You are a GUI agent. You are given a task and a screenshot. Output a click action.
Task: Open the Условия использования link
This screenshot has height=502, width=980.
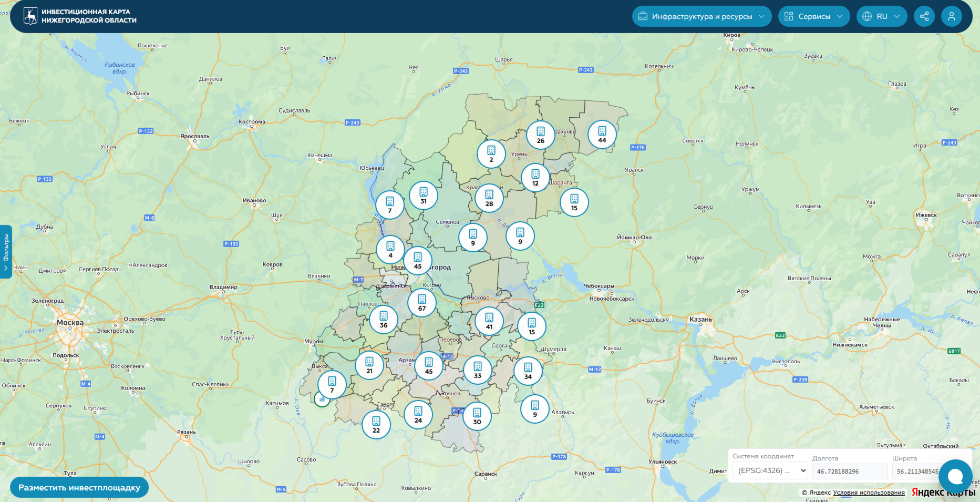click(x=869, y=493)
